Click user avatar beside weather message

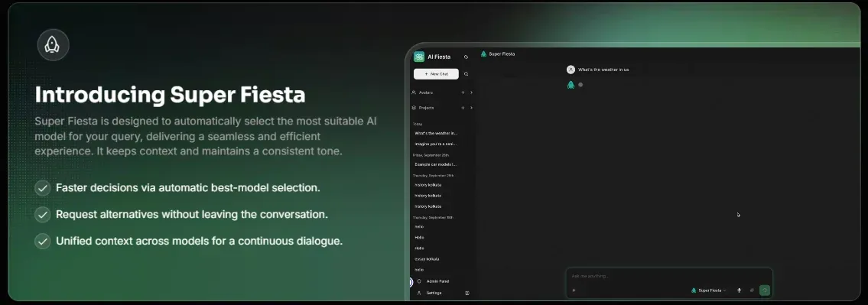tap(571, 70)
